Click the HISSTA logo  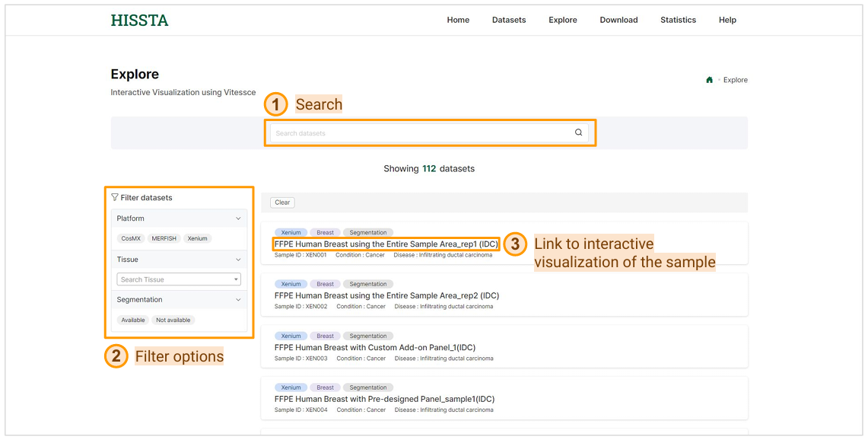coord(139,21)
